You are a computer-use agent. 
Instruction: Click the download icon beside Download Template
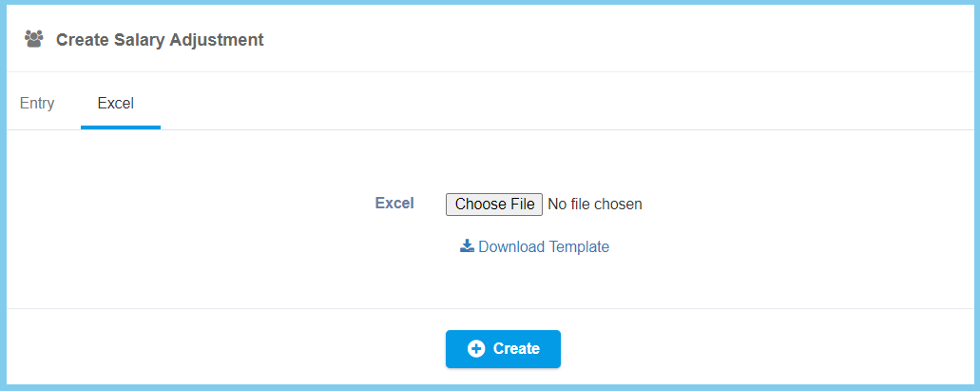467,246
